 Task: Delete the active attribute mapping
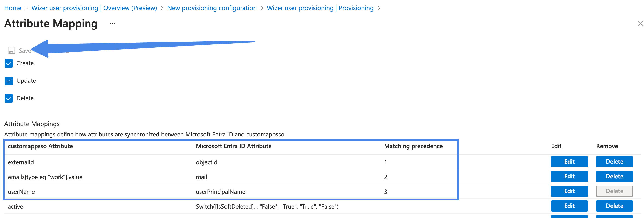[x=615, y=206]
